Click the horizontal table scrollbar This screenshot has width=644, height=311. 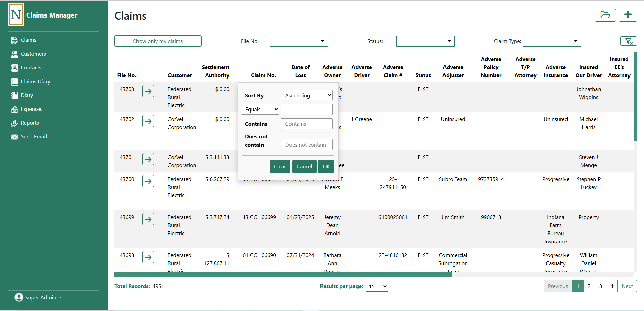[x=283, y=274]
